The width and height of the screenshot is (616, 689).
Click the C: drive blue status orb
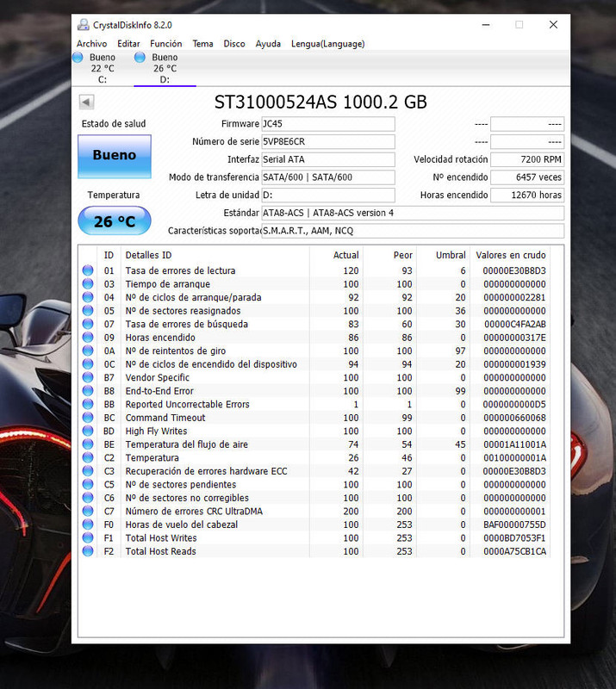coord(78,57)
